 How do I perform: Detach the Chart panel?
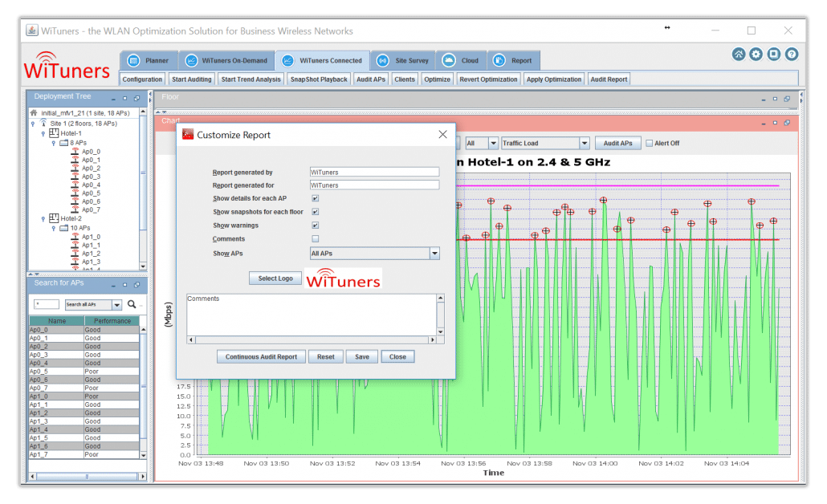[x=787, y=122]
